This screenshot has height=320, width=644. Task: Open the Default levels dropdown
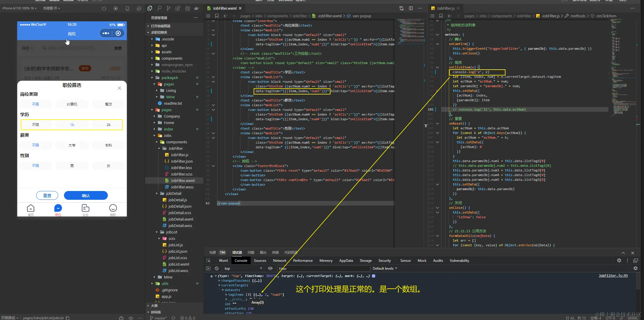(x=385, y=268)
